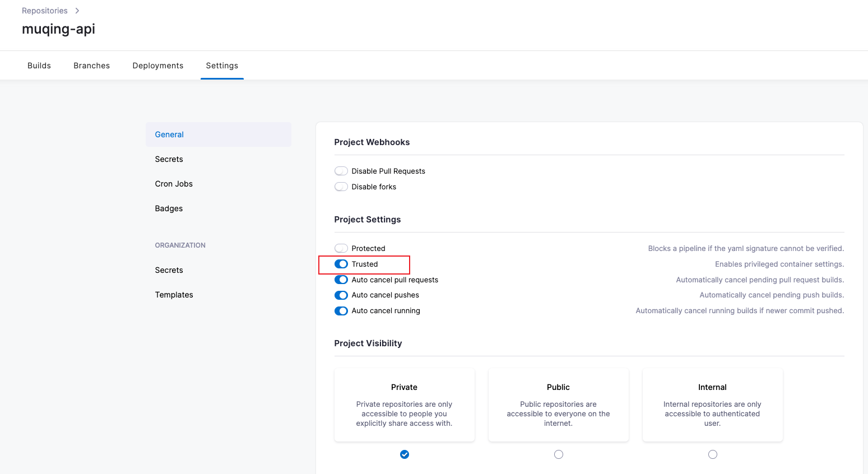Select the Public visibility option
The width and height of the screenshot is (868, 474).
558,454
